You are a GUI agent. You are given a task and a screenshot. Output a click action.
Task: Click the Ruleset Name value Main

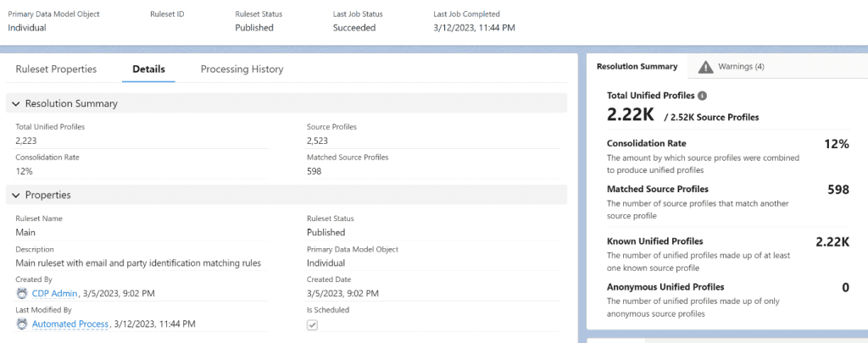[25, 232]
